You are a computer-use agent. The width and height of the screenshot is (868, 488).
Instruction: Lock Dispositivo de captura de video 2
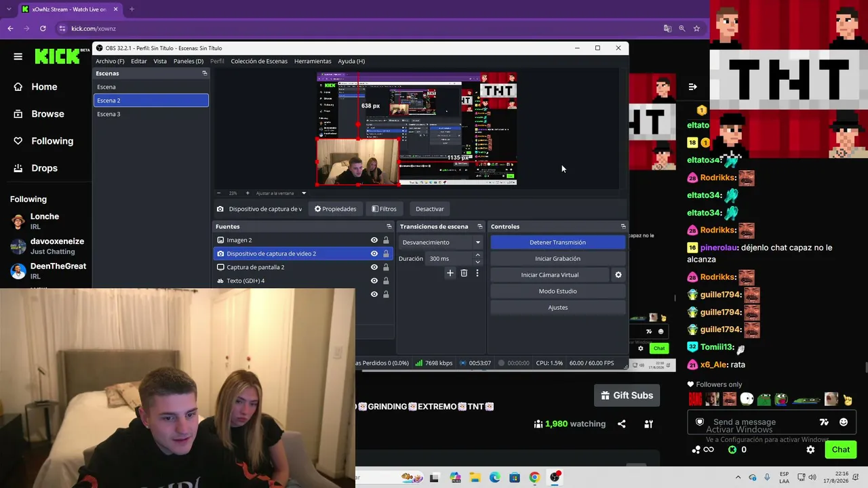tap(386, 253)
